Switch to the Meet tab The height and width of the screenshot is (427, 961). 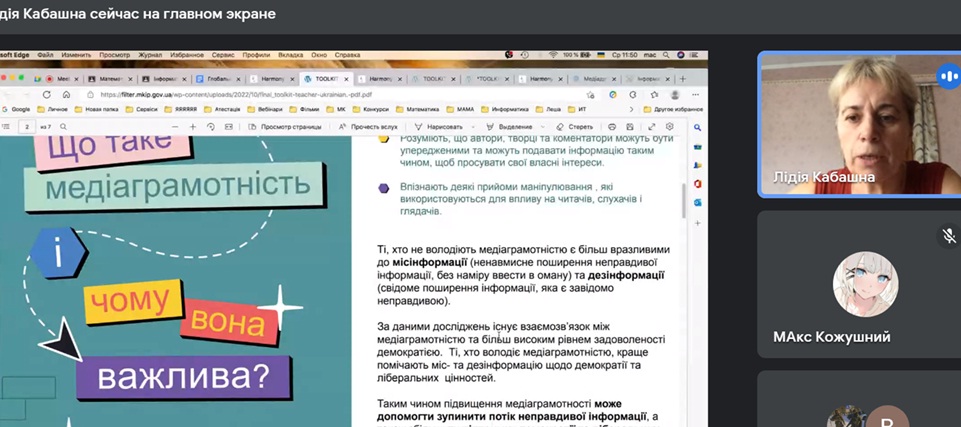click(60, 79)
